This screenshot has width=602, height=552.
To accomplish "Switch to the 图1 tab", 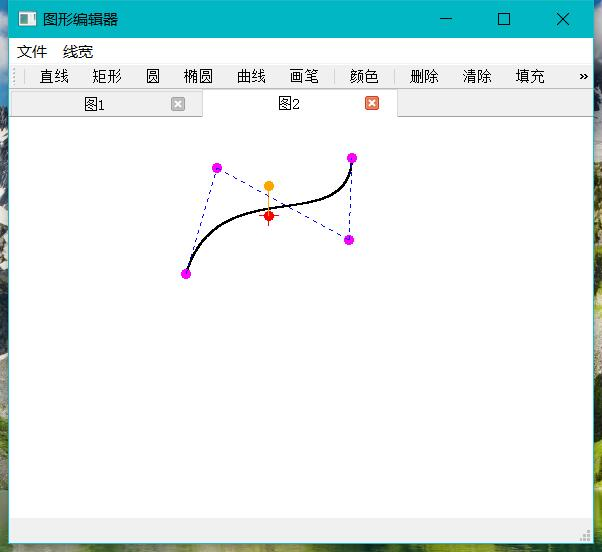I will click(106, 104).
